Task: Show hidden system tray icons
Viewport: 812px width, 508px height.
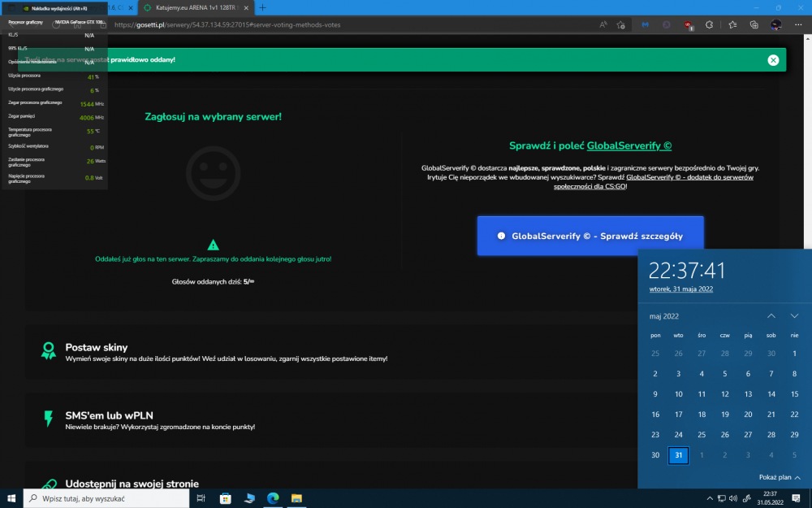Action: point(710,499)
